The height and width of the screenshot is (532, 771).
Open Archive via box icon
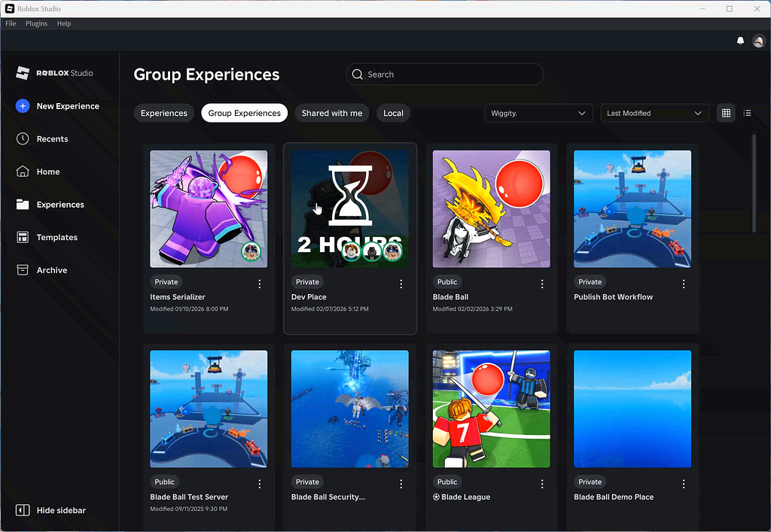click(x=23, y=269)
